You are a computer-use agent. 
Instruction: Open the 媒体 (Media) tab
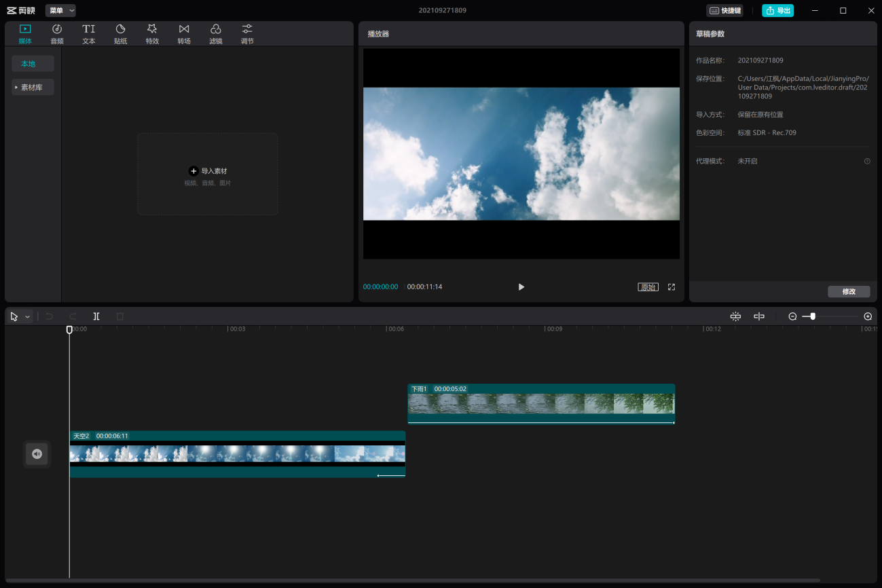[25, 34]
